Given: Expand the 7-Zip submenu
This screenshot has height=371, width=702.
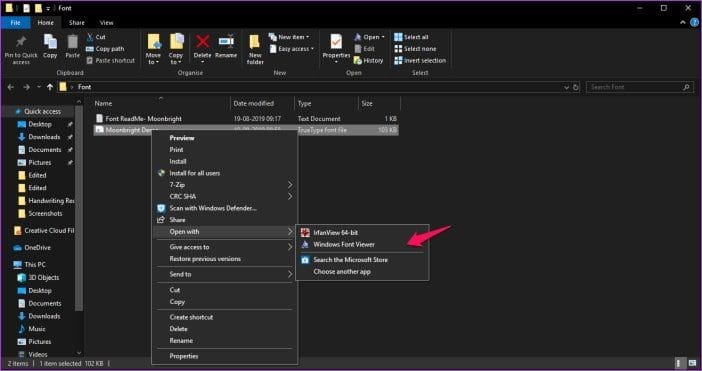Looking at the screenshot, I should click(x=225, y=184).
